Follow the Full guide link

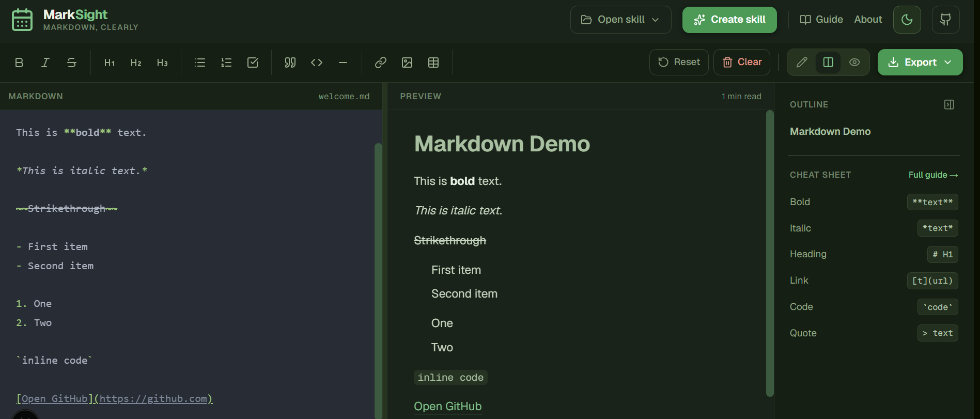pyautogui.click(x=933, y=175)
